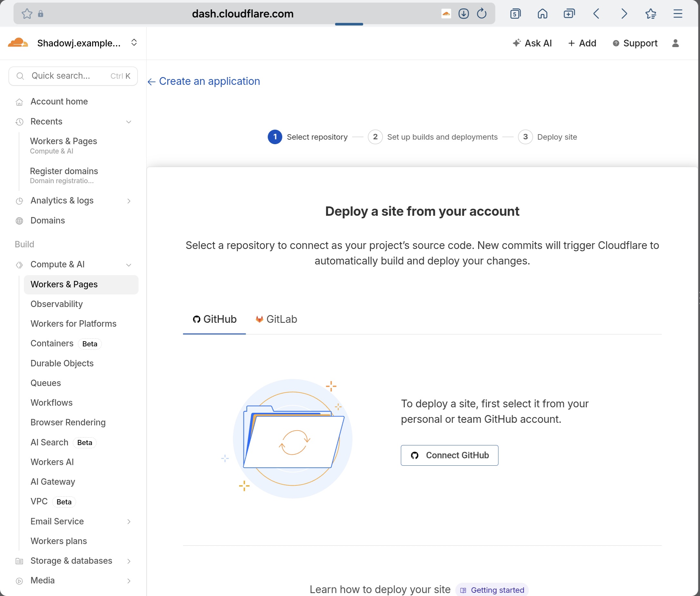Click the browser home icon

[x=542, y=14]
